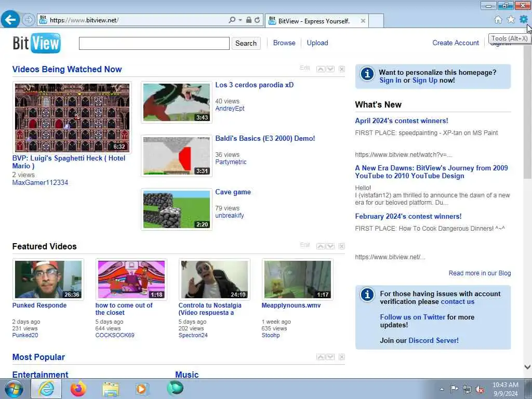Close Videos Being Watched Now section
The width and height of the screenshot is (532, 399).
pos(342,69)
